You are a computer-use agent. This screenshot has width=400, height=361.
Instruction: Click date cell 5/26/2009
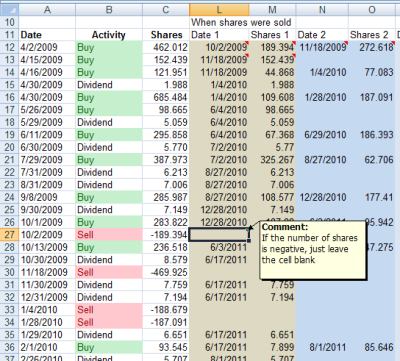tap(47, 110)
